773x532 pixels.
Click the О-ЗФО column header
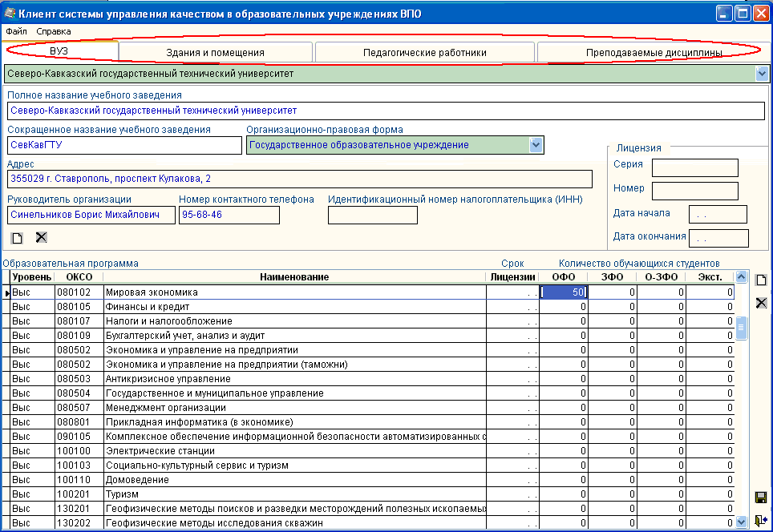pyautogui.click(x=662, y=277)
